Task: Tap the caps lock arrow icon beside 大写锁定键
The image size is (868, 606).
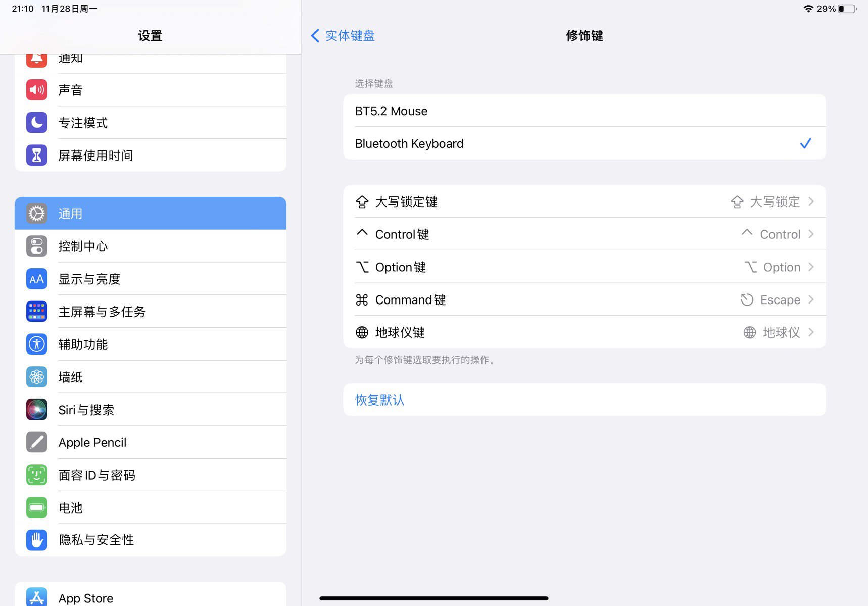Action: point(362,202)
